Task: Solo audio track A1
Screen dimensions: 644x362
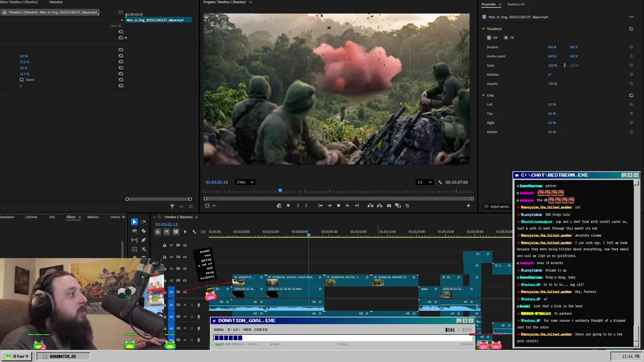Action: 191,305
